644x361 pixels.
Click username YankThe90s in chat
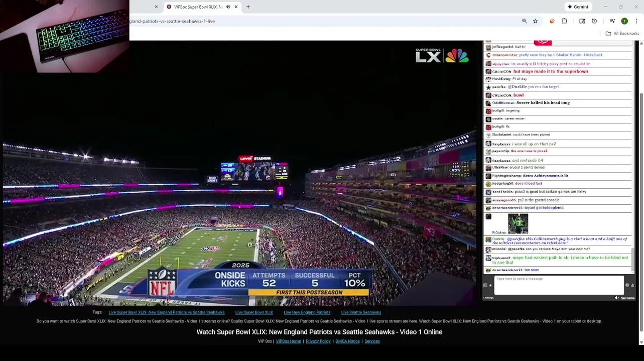point(502,192)
